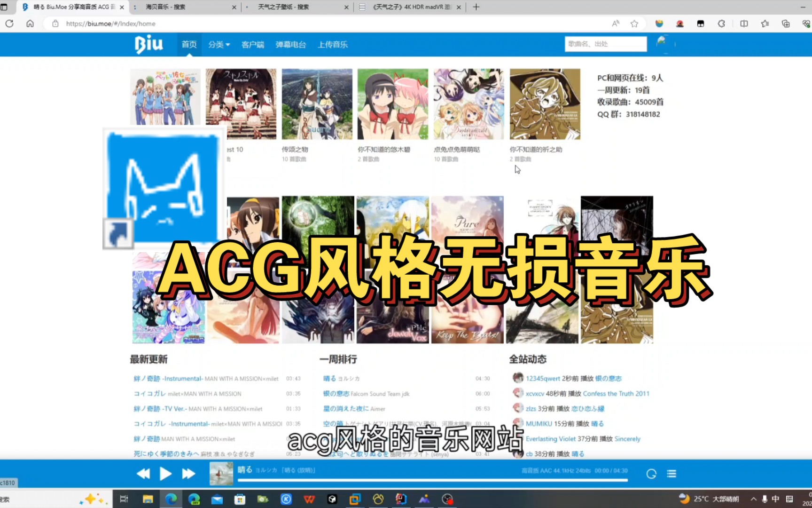Go to browser home page
The width and height of the screenshot is (812, 508).
pos(30,24)
